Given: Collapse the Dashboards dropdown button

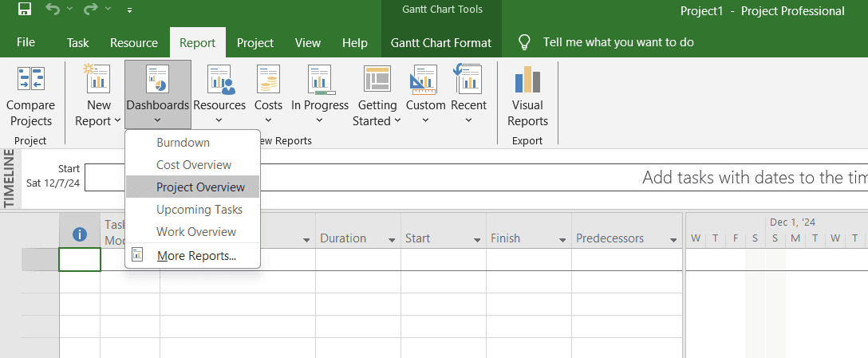Looking at the screenshot, I should 158,95.
